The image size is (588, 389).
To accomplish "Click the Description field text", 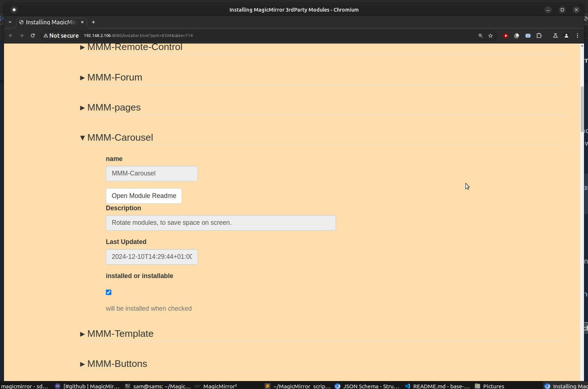I will click(221, 223).
